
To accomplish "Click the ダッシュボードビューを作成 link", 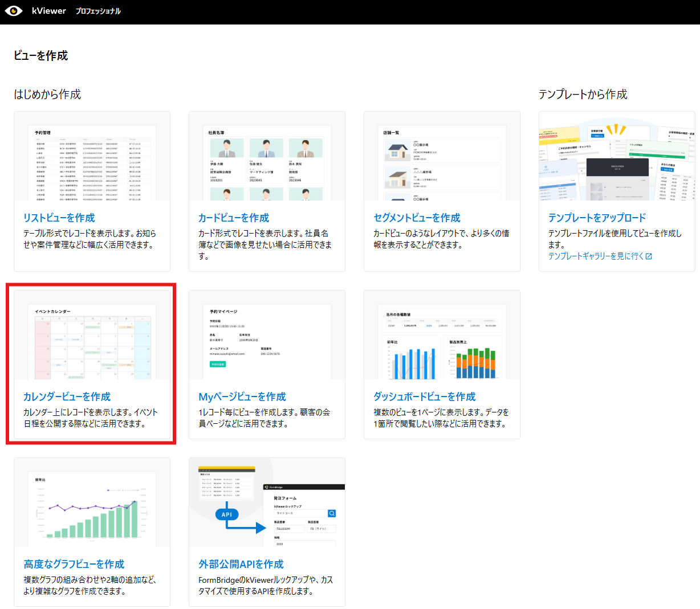I will coord(425,397).
